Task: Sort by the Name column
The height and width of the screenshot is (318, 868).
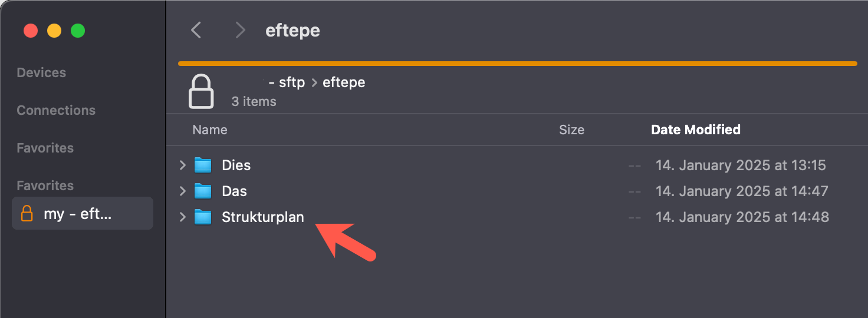Action: pyautogui.click(x=210, y=130)
